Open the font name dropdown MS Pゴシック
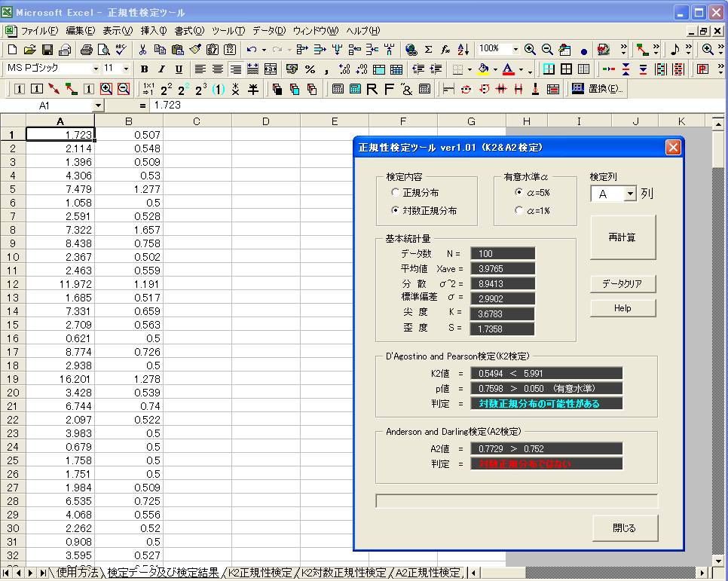The width and height of the screenshot is (728, 581). pos(96,69)
